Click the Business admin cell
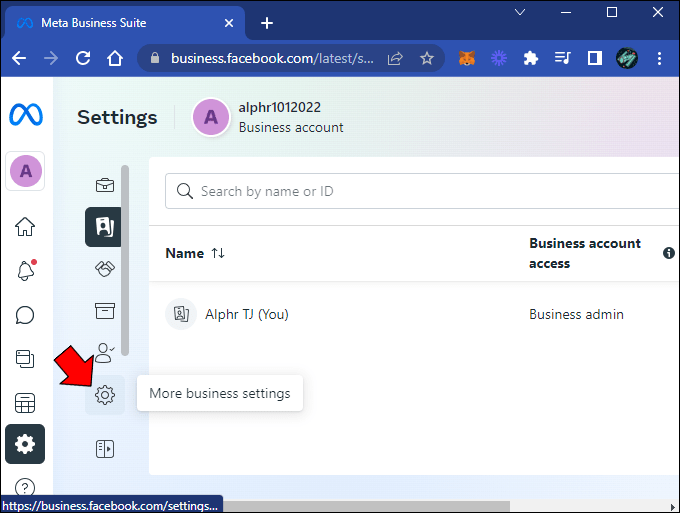The height and width of the screenshot is (513, 680). 576,314
